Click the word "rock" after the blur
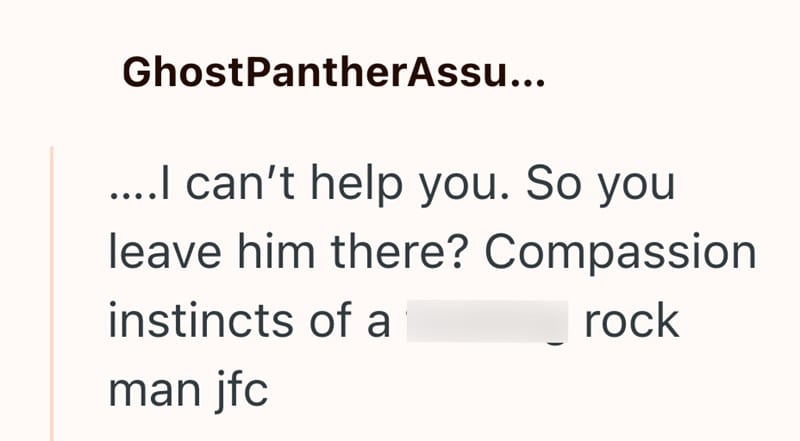The image size is (800, 441). 631,324
